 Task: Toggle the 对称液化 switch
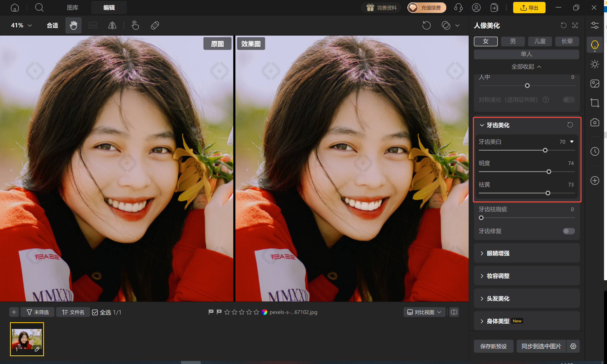(569, 100)
